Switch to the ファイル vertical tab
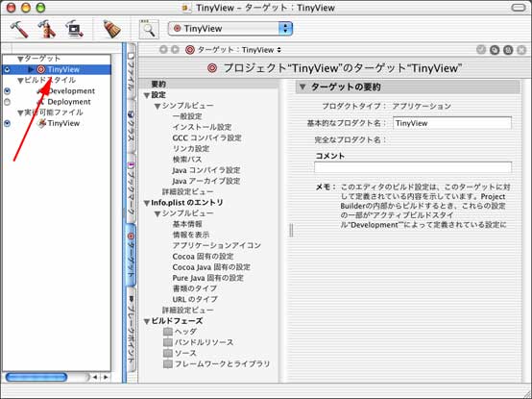532x399 pixels. click(131, 71)
